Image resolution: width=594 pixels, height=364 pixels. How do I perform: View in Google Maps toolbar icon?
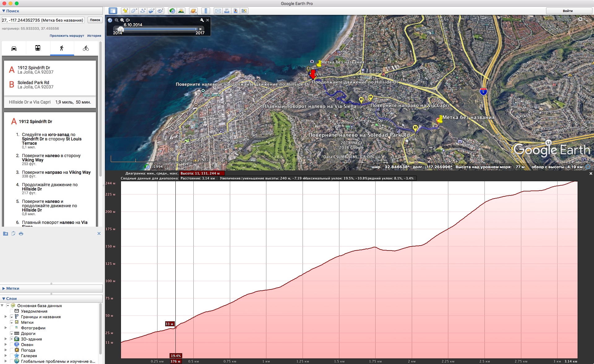[x=244, y=11]
